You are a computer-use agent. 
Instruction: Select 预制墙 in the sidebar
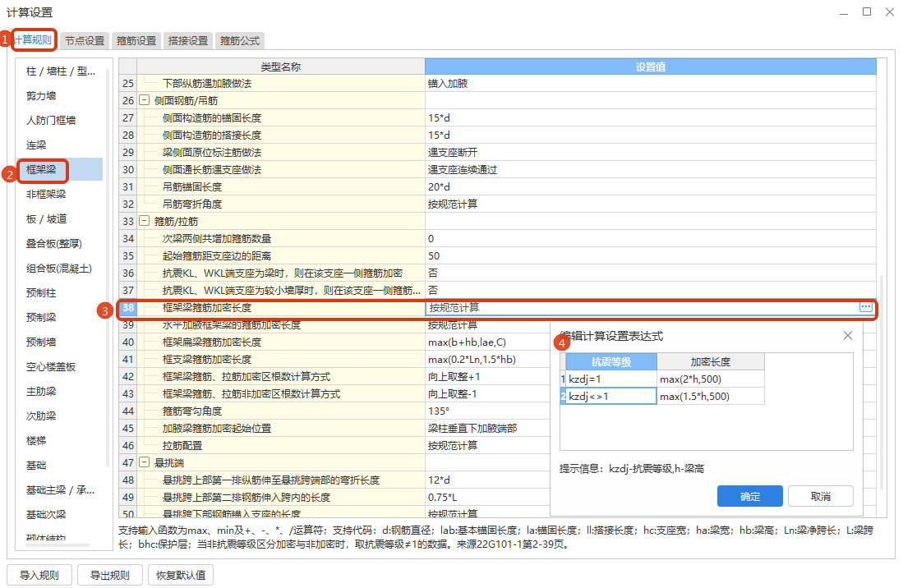[60, 342]
